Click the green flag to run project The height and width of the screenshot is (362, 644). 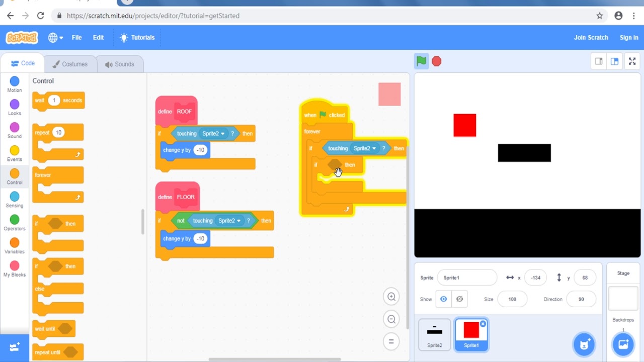click(x=421, y=61)
